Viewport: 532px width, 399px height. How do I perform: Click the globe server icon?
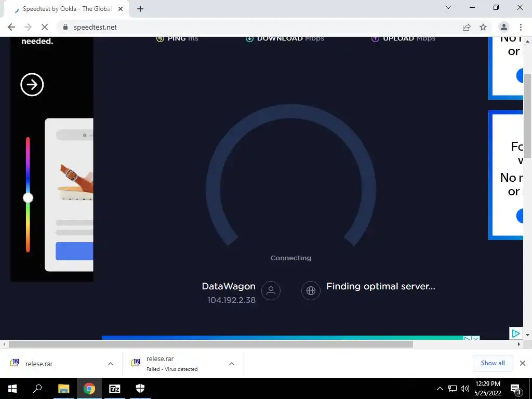click(x=311, y=291)
